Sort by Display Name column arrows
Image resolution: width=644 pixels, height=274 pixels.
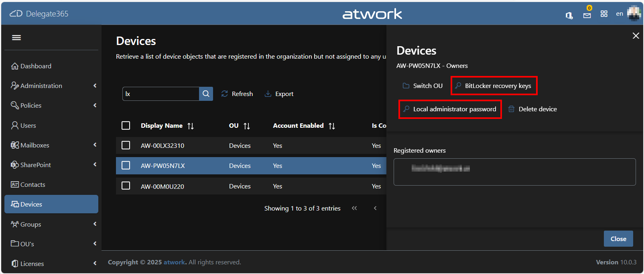coord(191,126)
